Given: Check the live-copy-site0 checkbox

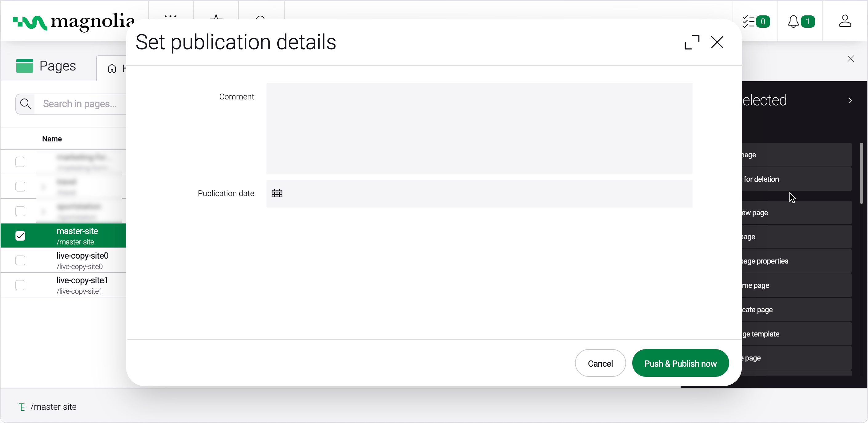Looking at the screenshot, I should point(20,260).
